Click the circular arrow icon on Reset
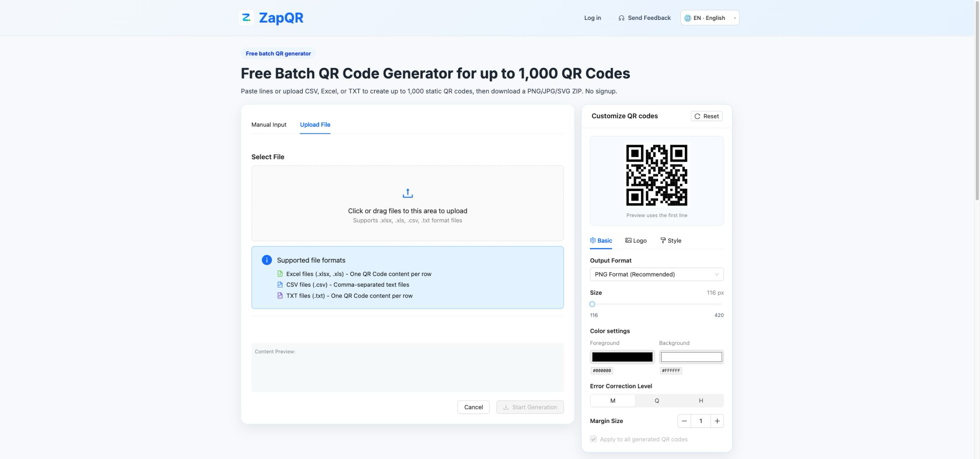The width and height of the screenshot is (980, 459). [697, 116]
